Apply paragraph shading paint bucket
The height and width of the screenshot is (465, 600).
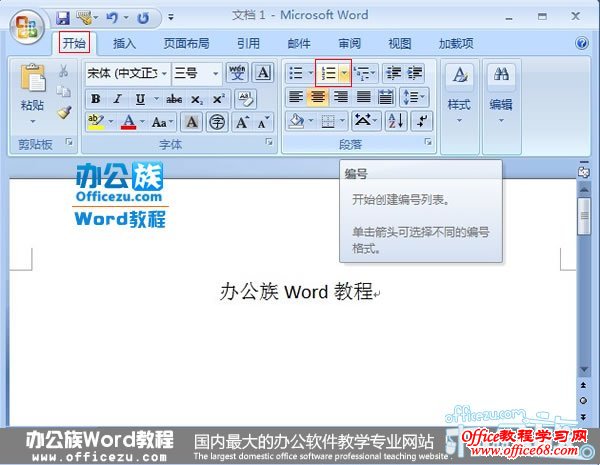coord(296,122)
